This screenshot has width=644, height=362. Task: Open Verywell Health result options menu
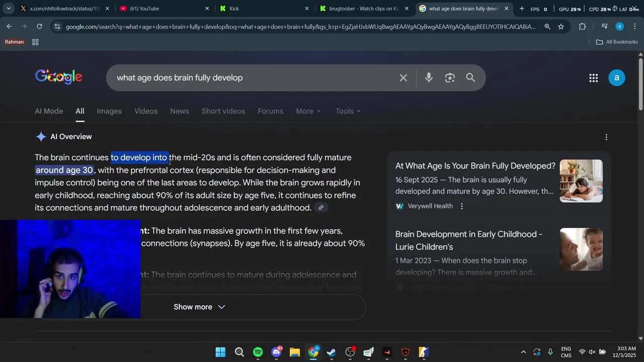point(462,206)
